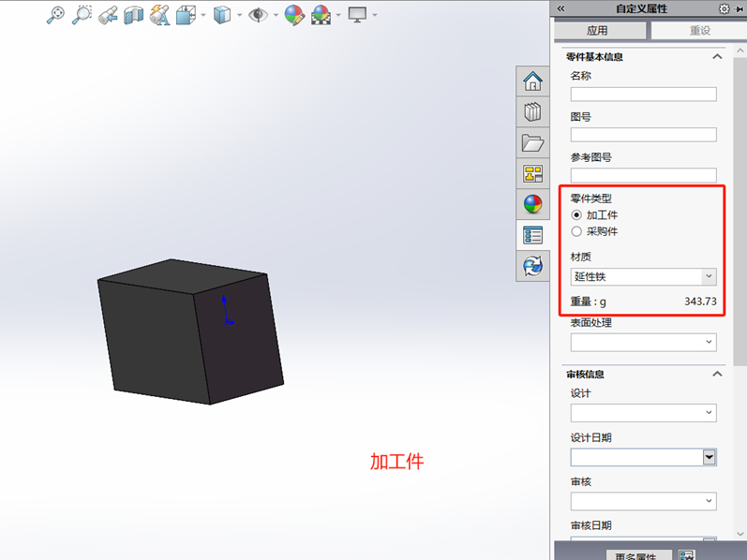Select the Zoom to Area tool
Image resolution: width=747 pixels, height=560 pixels.
pyautogui.click(x=82, y=14)
